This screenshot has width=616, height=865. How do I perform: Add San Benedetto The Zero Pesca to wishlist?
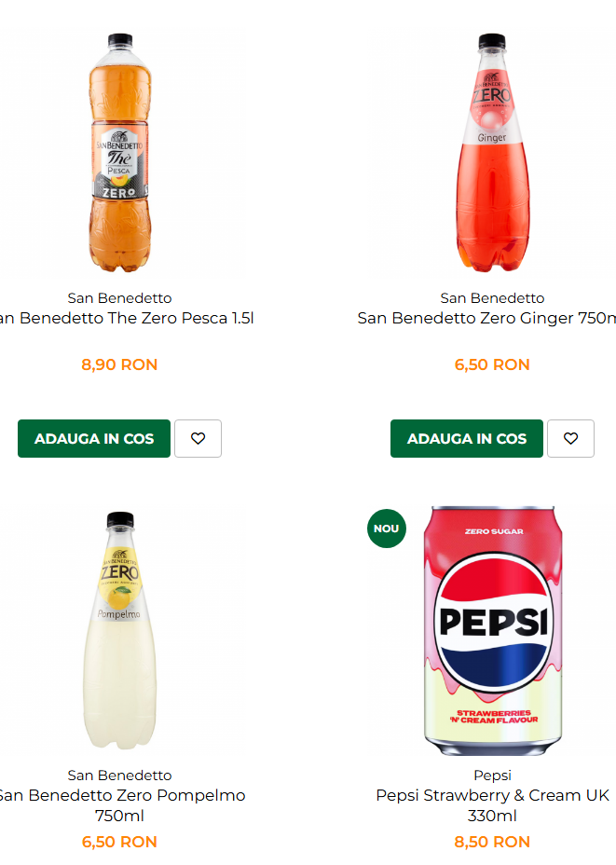pyautogui.click(x=198, y=439)
